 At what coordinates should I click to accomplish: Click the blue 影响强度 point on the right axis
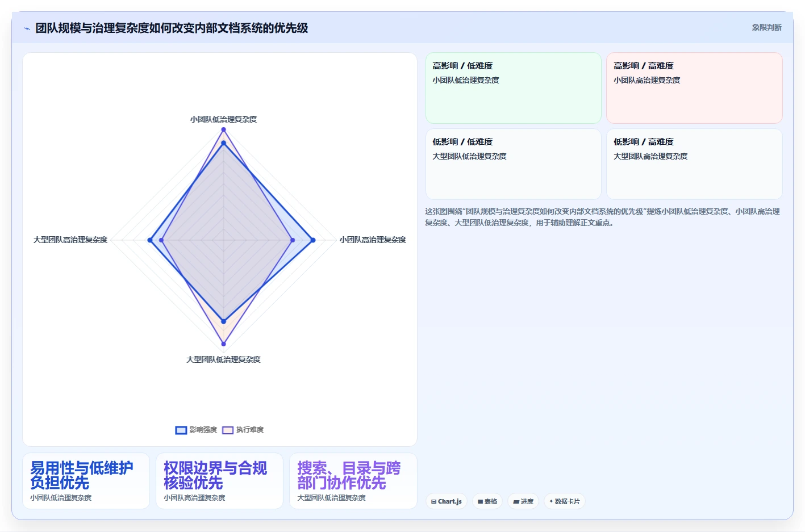(x=312, y=240)
